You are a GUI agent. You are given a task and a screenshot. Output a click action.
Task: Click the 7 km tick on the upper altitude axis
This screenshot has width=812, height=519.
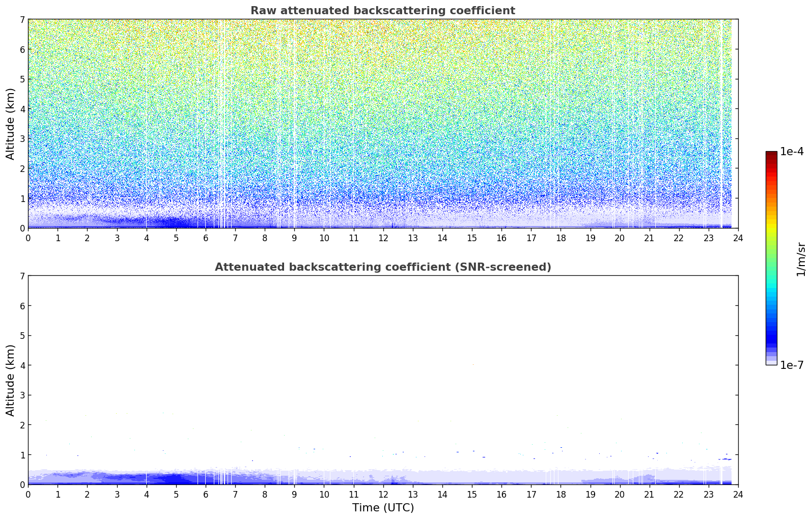[22, 19]
